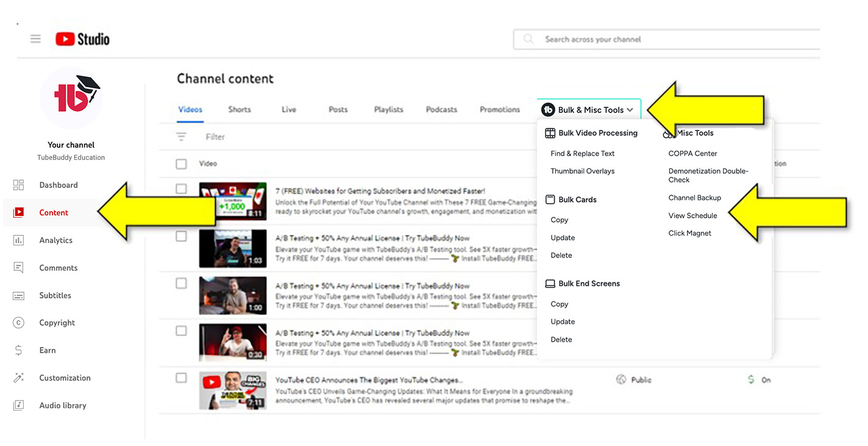The width and height of the screenshot is (868, 446).
Task: Open Channel Backup tool
Action: pyautogui.click(x=695, y=198)
